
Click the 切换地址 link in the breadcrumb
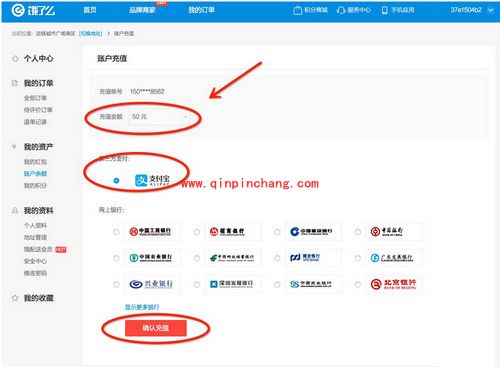[x=91, y=33]
